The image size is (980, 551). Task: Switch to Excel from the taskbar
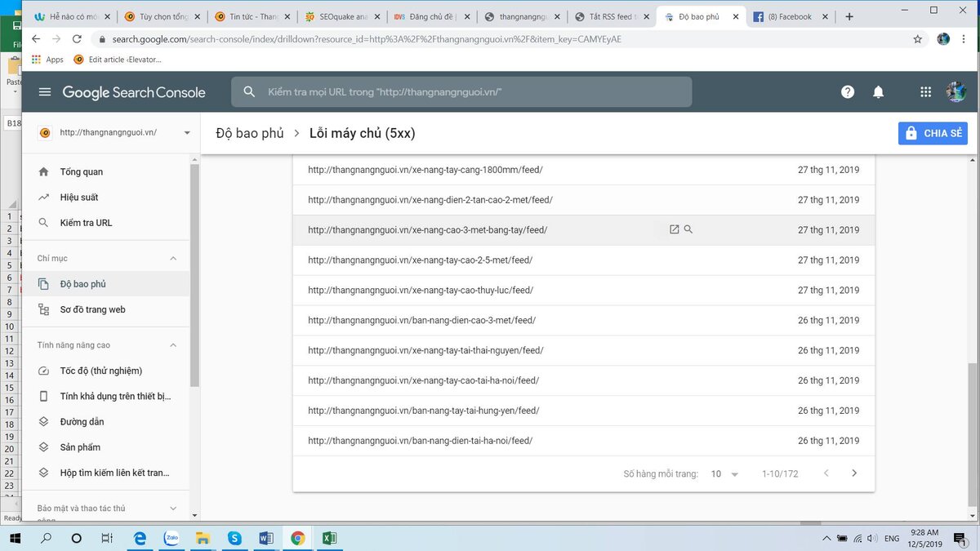click(x=329, y=539)
